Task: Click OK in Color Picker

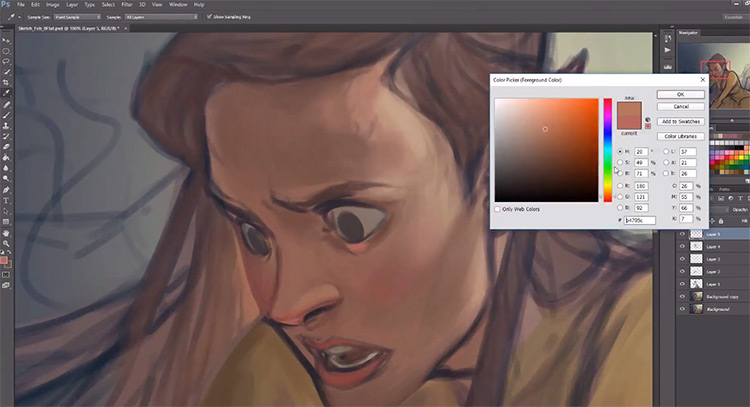Action: tap(680, 94)
